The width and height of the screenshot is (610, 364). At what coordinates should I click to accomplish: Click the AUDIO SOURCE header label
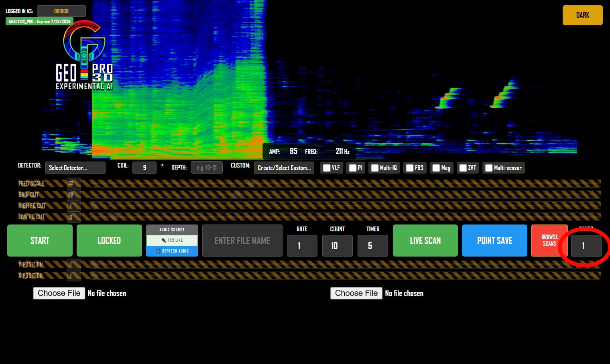pyautogui.click(x=172, y=230)
